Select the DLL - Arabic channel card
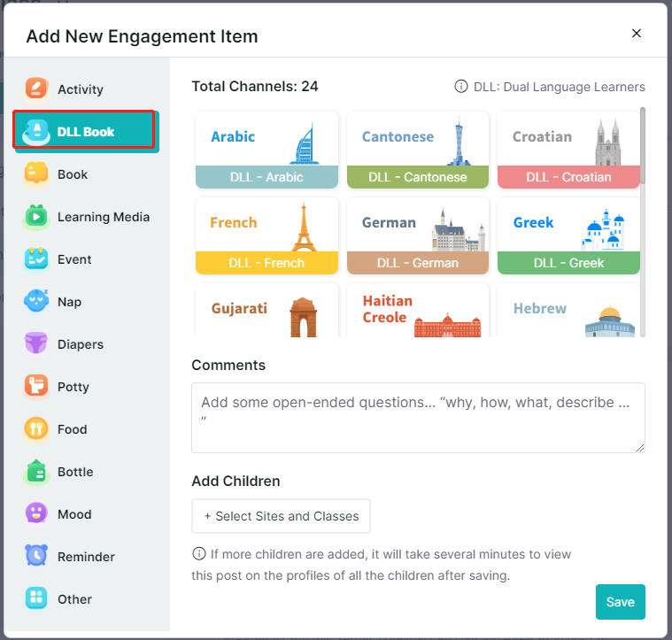 pos(266,150)
